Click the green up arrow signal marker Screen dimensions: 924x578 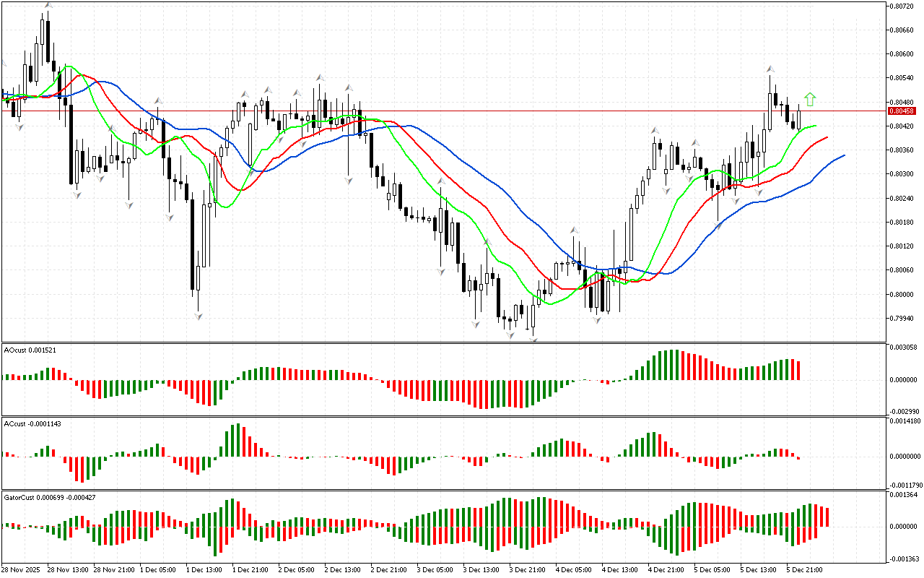[x=810, y=100]
